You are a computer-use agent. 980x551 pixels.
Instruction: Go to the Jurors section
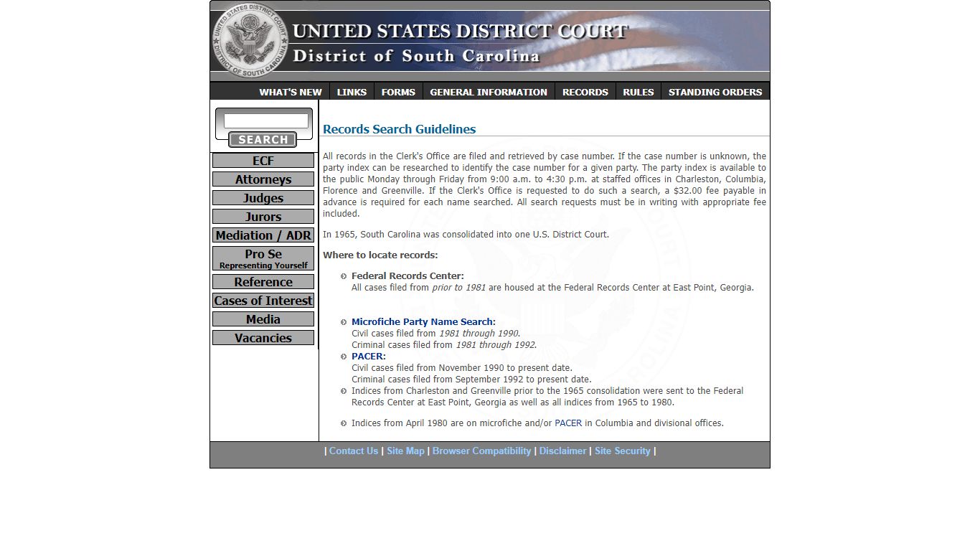tap(263, 217)
